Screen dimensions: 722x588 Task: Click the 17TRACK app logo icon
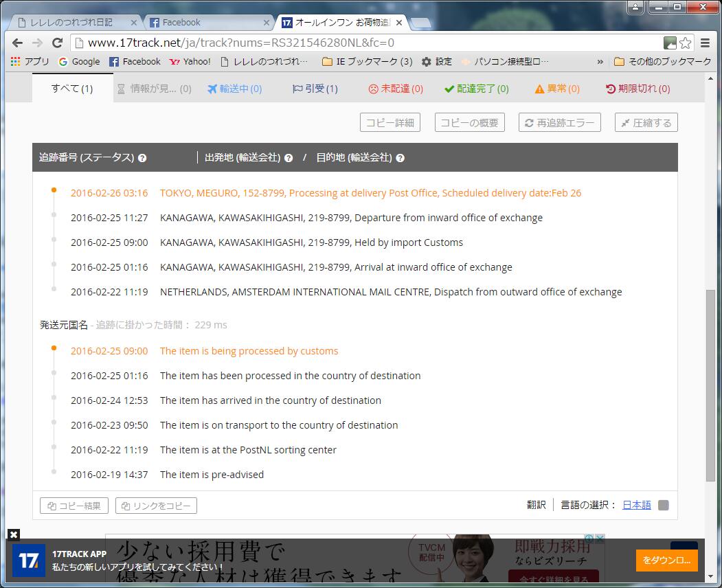point(29,561)
